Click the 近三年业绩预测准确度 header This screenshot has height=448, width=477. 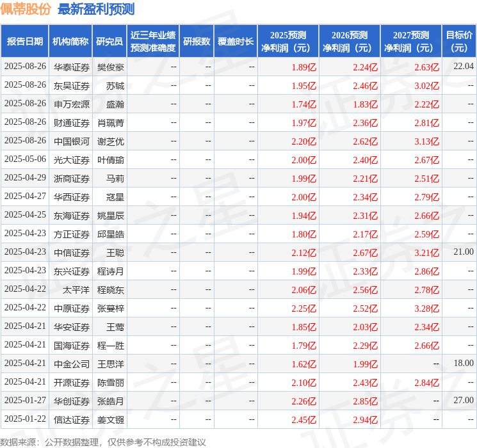click(x=153, y=41)
